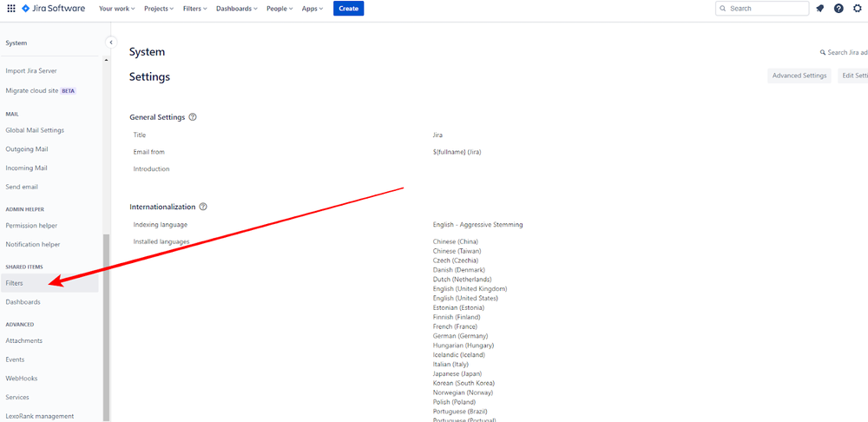The height and width of the screenshot is (422, 868).
Task: Open Incoming Mail in sidebar
Action: click(x=27, y=168)
